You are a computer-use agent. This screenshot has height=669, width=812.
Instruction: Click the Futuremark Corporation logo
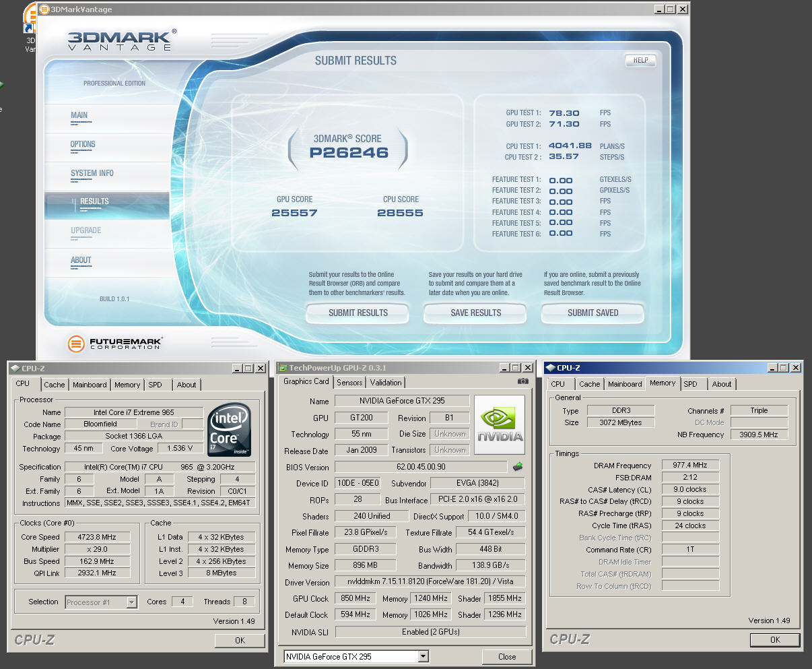[x=114, y=344]
